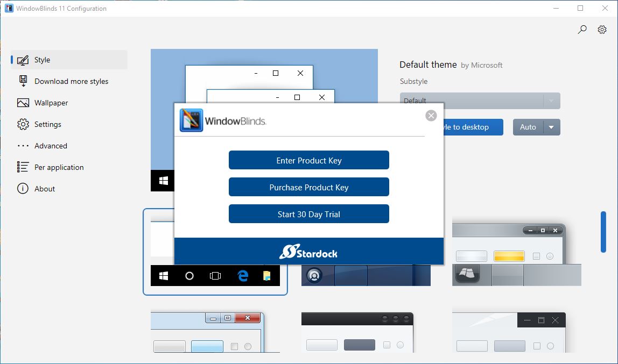The image size is (618, 364).
Task: Click the WindowBlinds app icon in the title bar
Action: click(9, 8)
